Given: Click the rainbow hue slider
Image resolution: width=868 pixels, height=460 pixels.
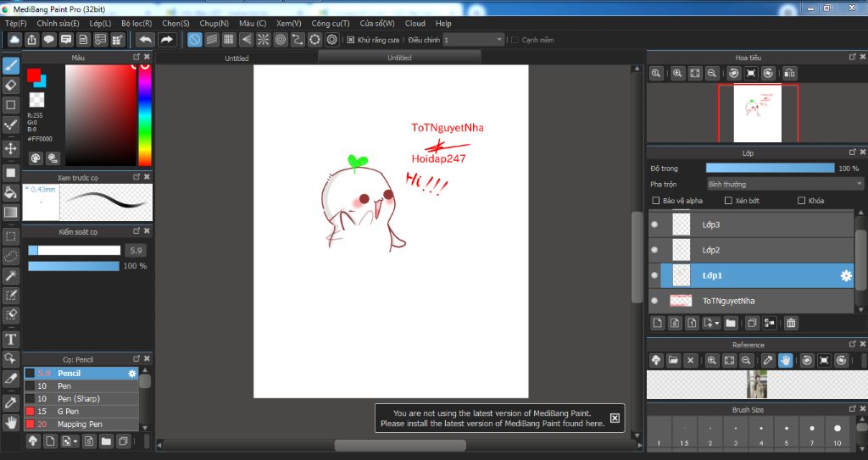Looking at the screenshot, I should 145,115.
